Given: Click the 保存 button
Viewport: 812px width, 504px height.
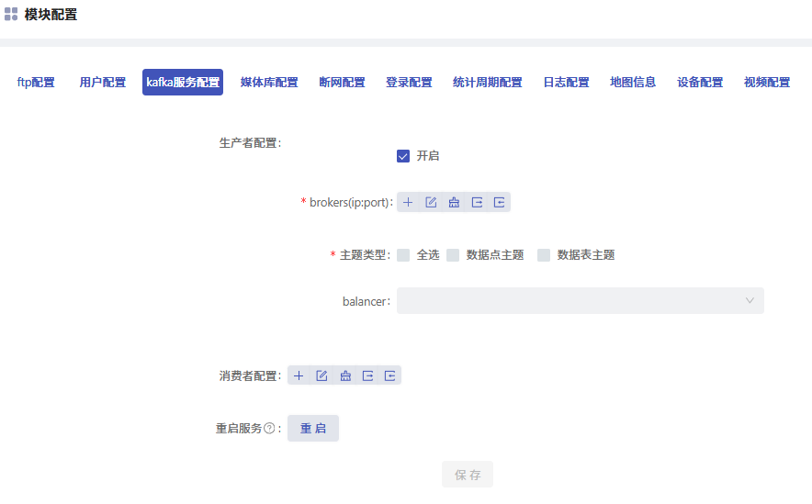Looking at the screenshot, I should [468, 475].
